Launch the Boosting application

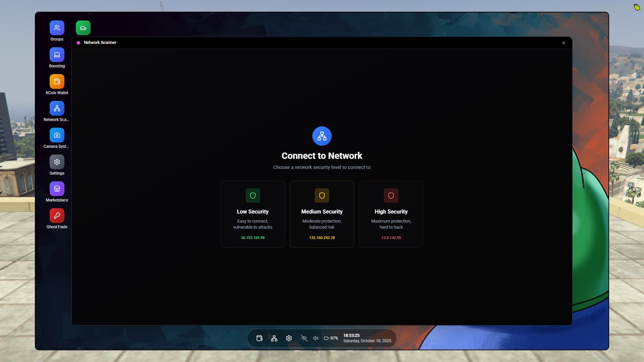[57, 55]
